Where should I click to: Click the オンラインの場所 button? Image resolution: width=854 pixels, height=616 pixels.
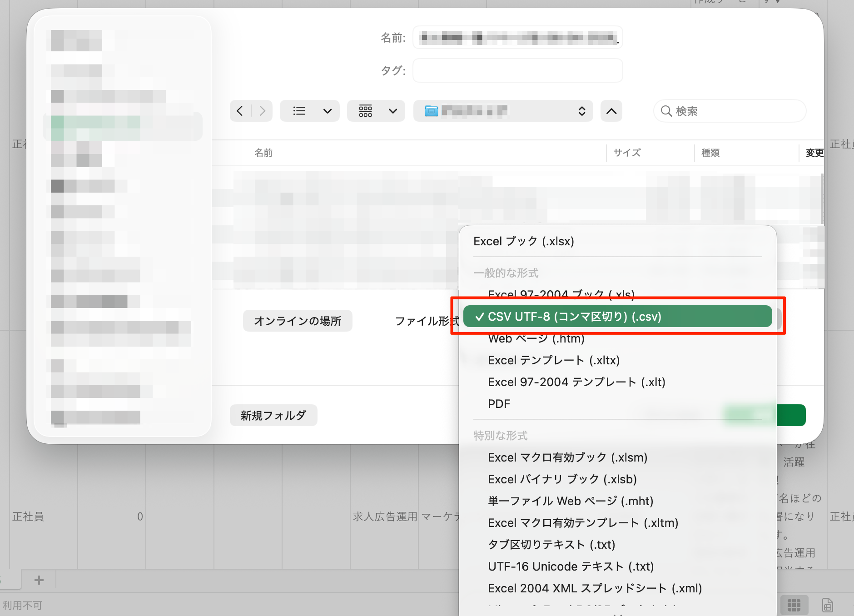click(x=298, y=321)
